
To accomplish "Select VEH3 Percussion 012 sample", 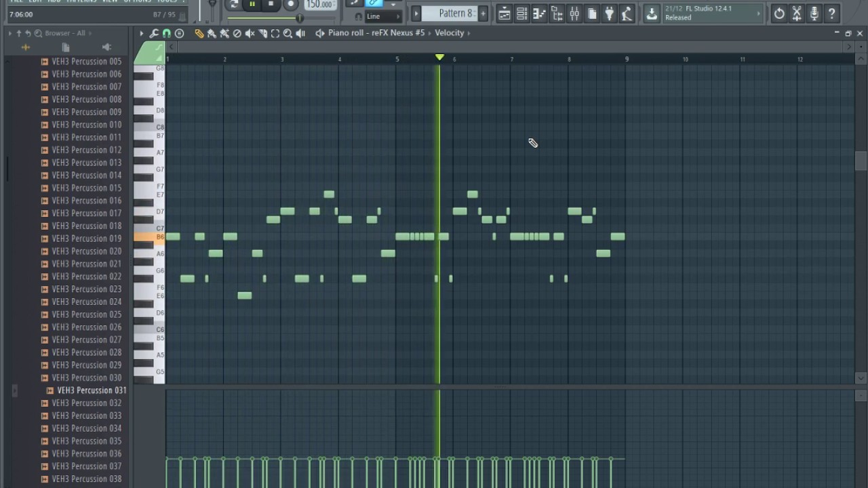I will (86, 150).
